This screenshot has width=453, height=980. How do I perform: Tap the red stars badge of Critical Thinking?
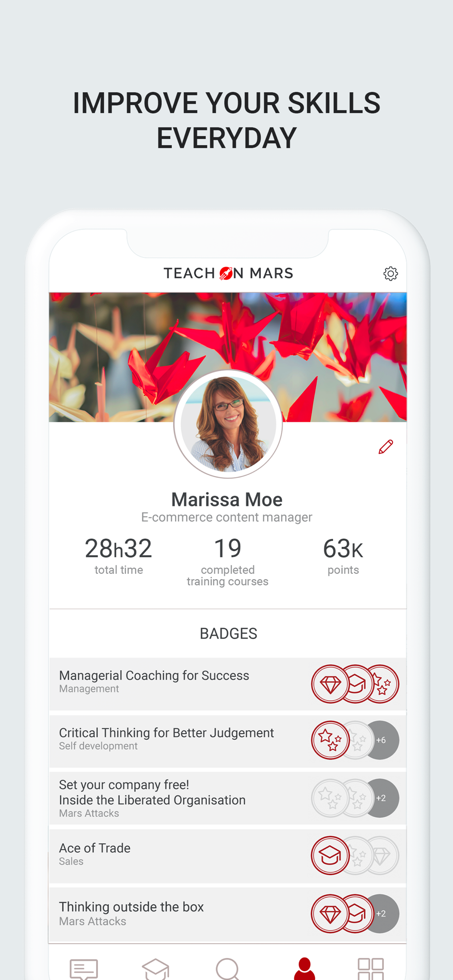click(x=330, y=740)
